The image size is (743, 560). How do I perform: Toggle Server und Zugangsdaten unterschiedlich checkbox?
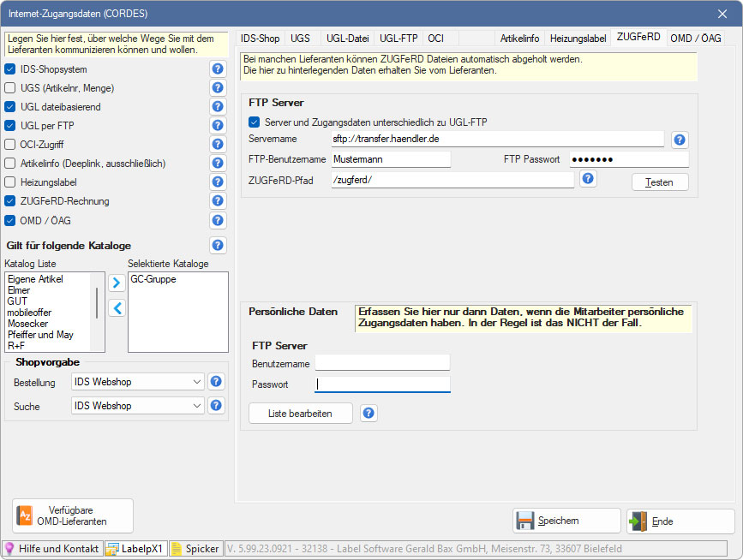[x=254, y=122]
